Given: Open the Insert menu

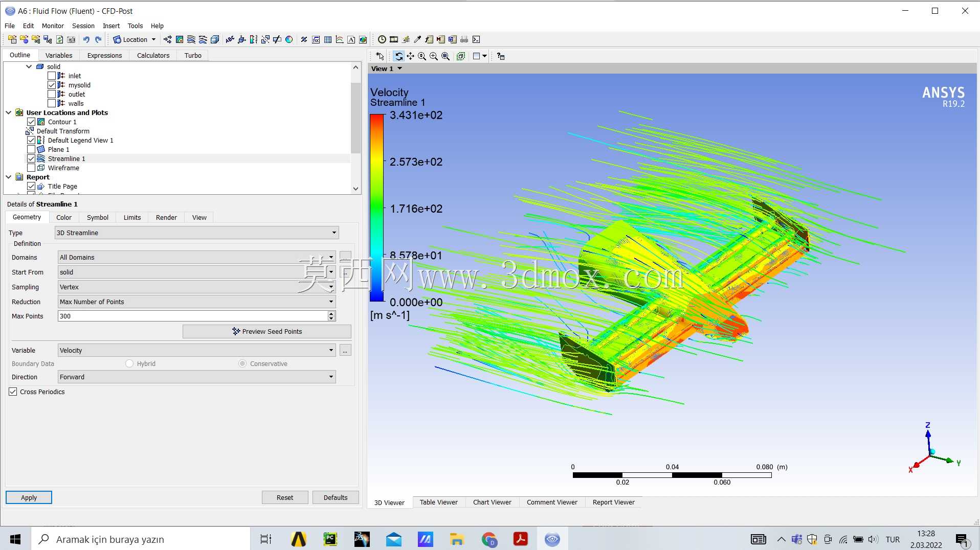Looking at the screenshot, I should (111, 26).
